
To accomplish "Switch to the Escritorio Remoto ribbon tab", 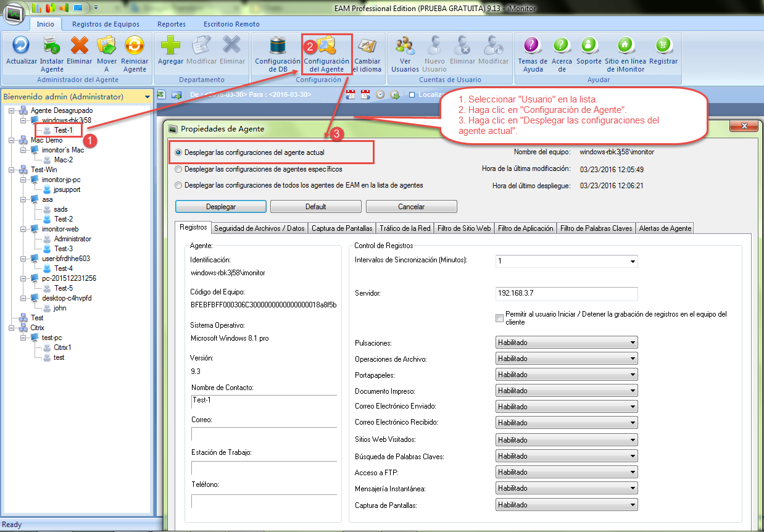I will click(231, 24).
